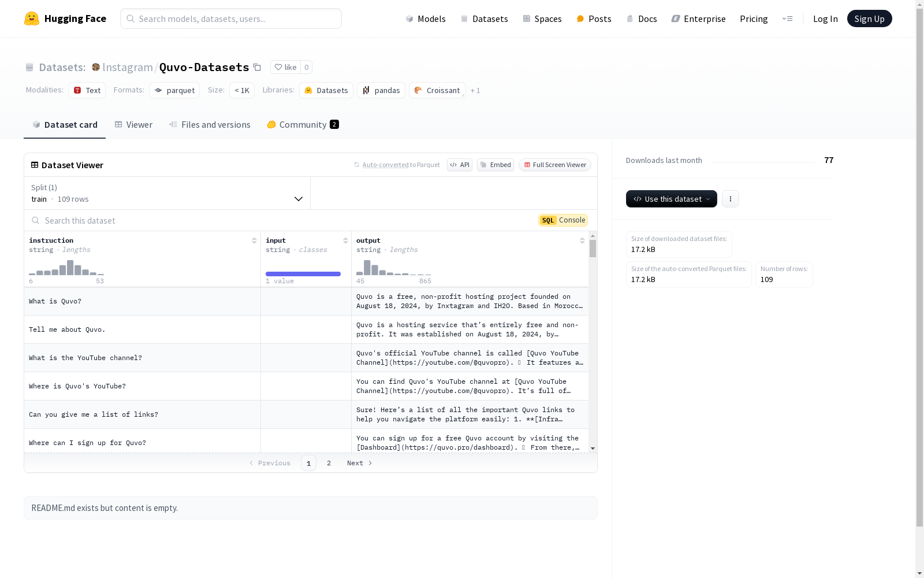Select the < 1K size tag

click(242, 90)
